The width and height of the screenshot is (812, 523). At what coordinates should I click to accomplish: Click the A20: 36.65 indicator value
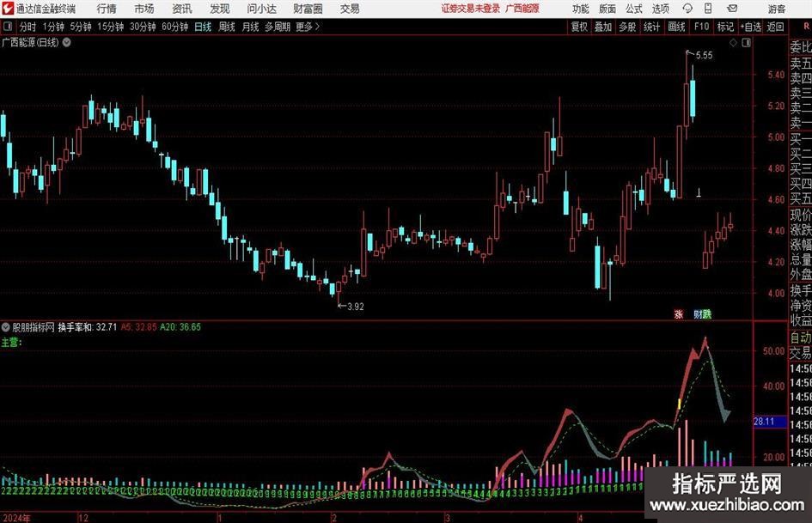tap(180, 326)
